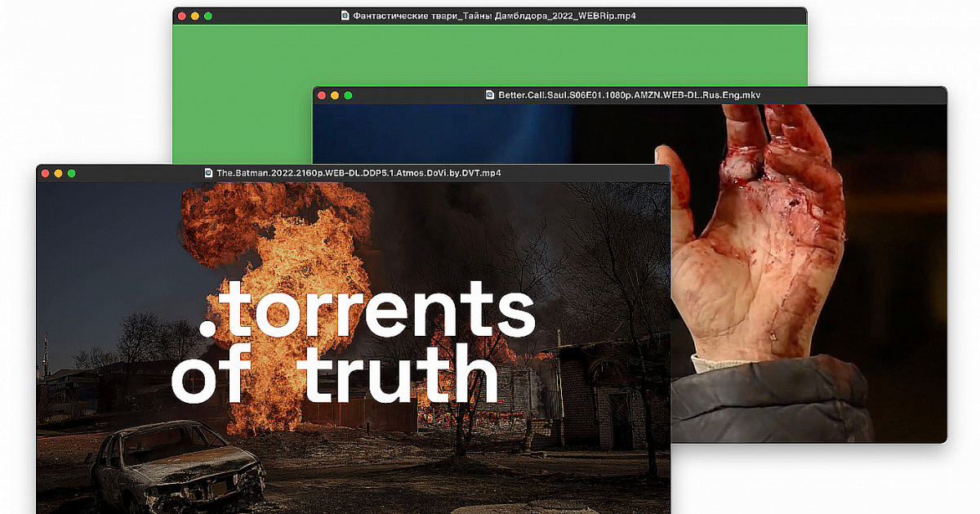
Task: Click file icon in Better Call Saul title bar
Action: pyautogui.click(x=490, y=96)
